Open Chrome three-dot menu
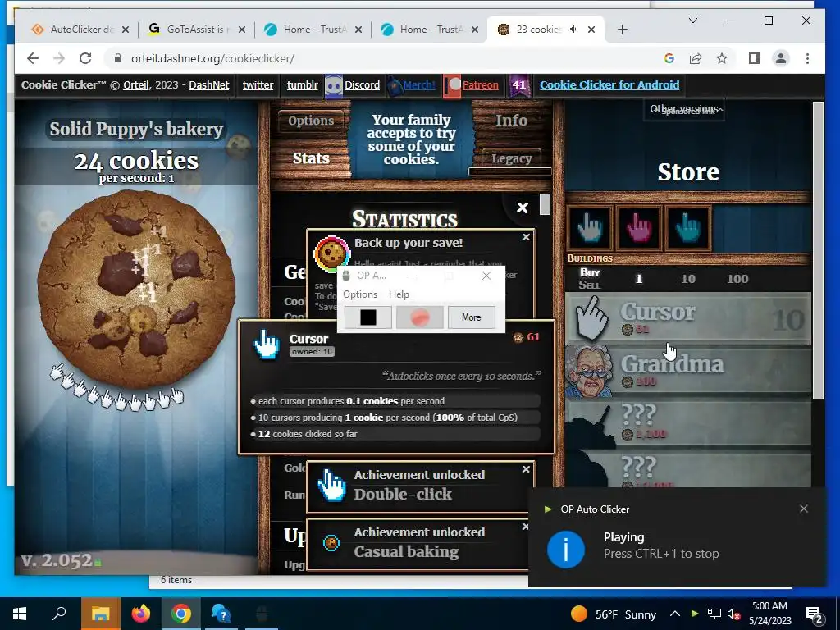840x630 pixels. click(x=807, y=58)
